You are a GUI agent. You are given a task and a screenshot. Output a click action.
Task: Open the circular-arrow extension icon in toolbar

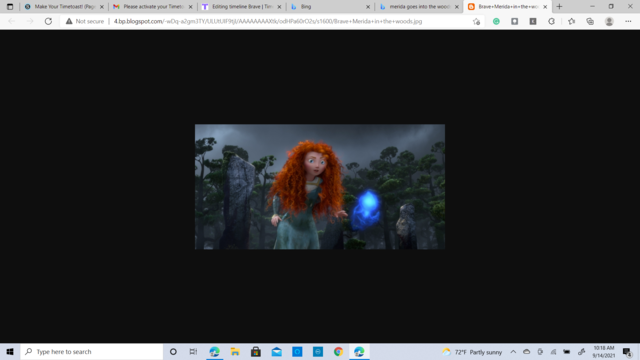551,21
